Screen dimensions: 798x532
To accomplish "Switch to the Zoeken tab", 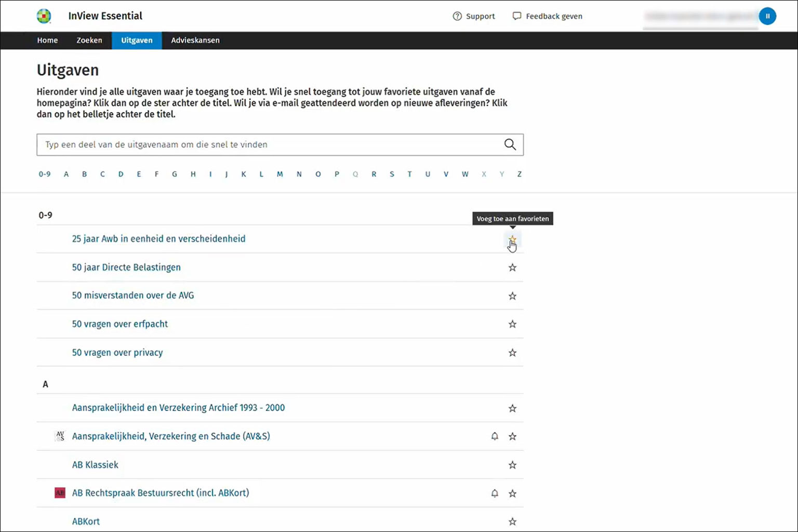I will [x=89, y=41].
